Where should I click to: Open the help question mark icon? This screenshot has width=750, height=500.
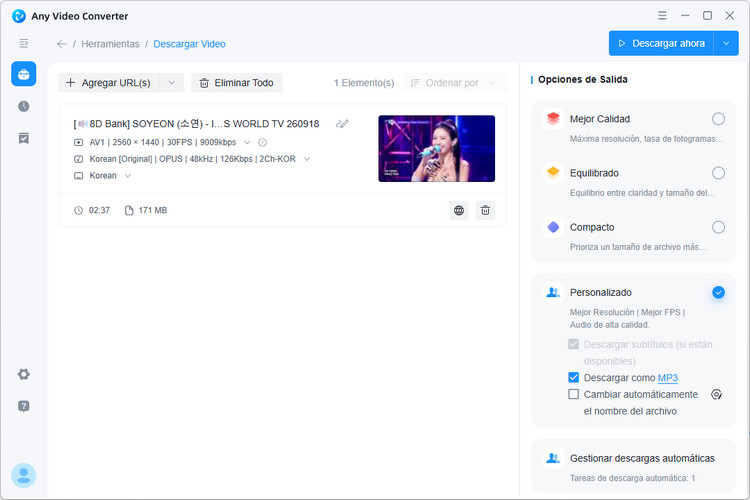point(23,406)
